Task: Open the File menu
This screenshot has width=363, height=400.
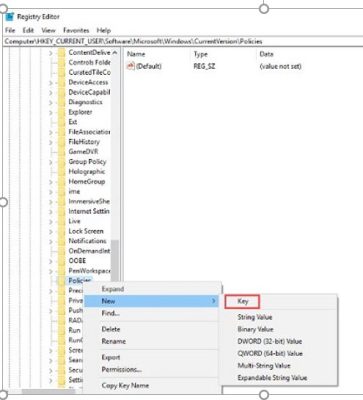Action: pyautogui.click(x=10, y=30)
